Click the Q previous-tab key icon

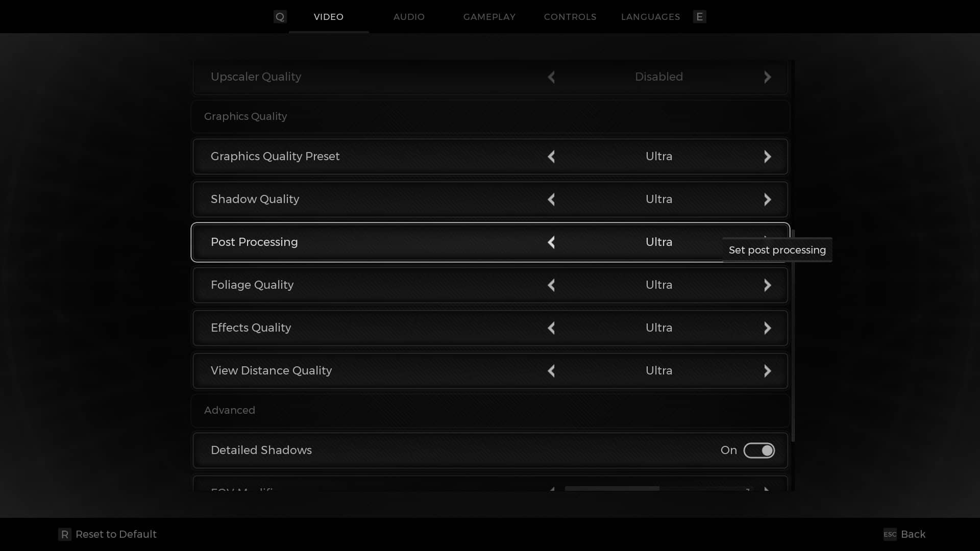280,17
